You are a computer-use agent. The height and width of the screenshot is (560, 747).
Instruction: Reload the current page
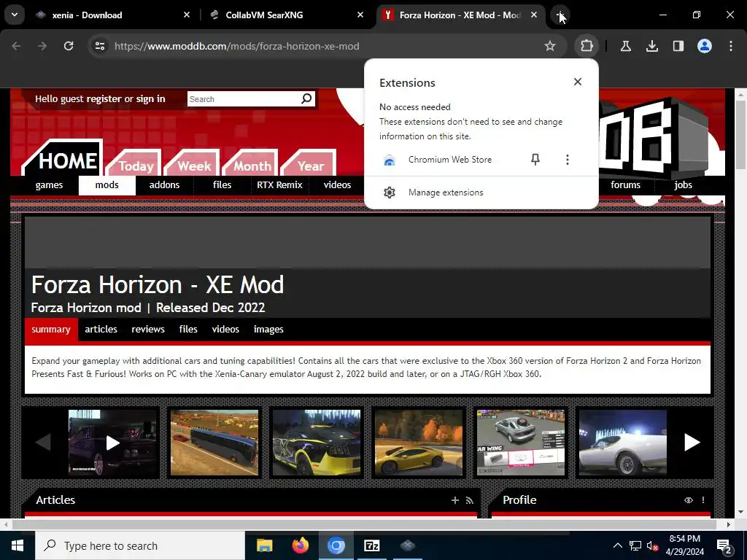pyautogui.click(x=69, y=46)
